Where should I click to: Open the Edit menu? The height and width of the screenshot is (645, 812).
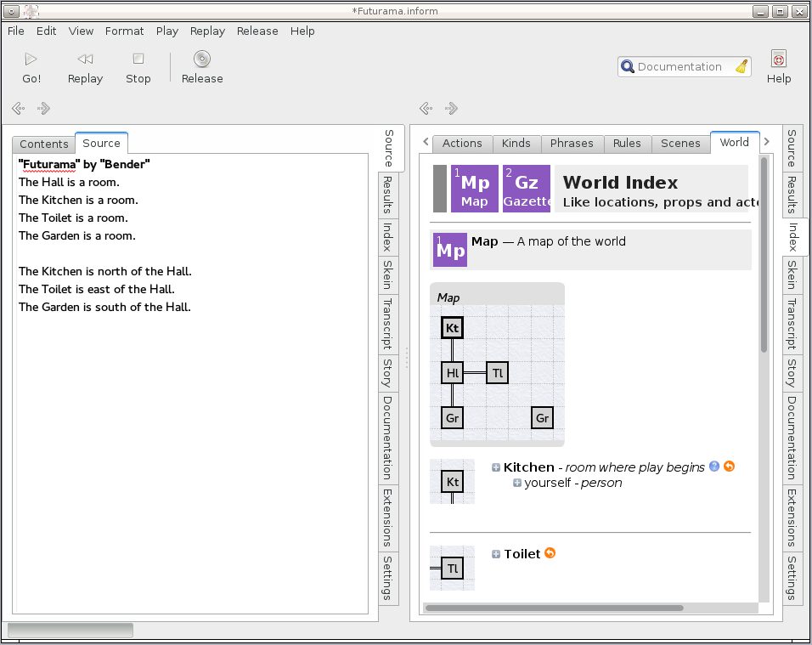click(46, 31)
